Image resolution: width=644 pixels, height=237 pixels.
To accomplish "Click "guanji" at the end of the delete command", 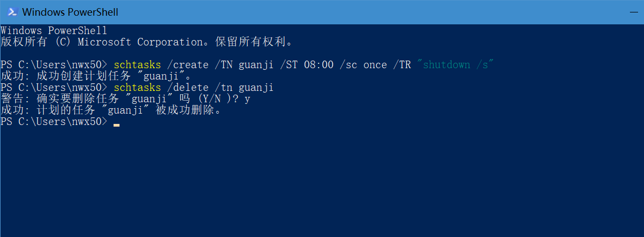I will (x=256, y=88).
